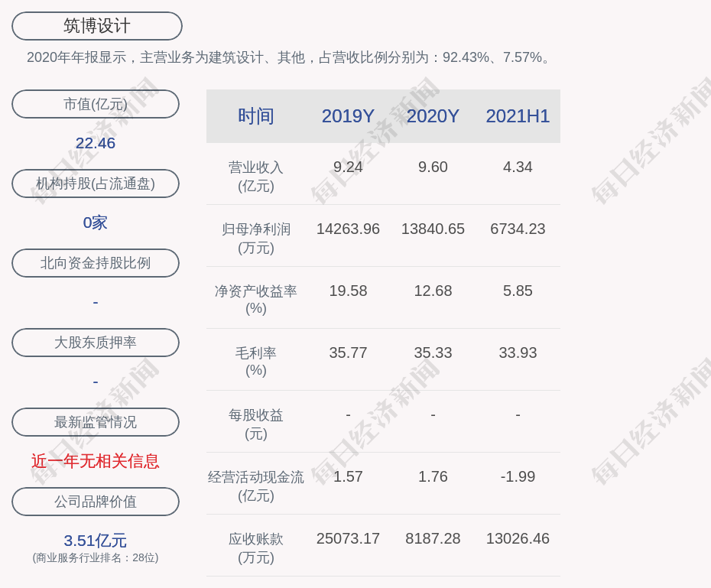This screenshot has width=711, height=588.
Task: Click the 8187.28 receivables value
Action: (x=433, y=538)
